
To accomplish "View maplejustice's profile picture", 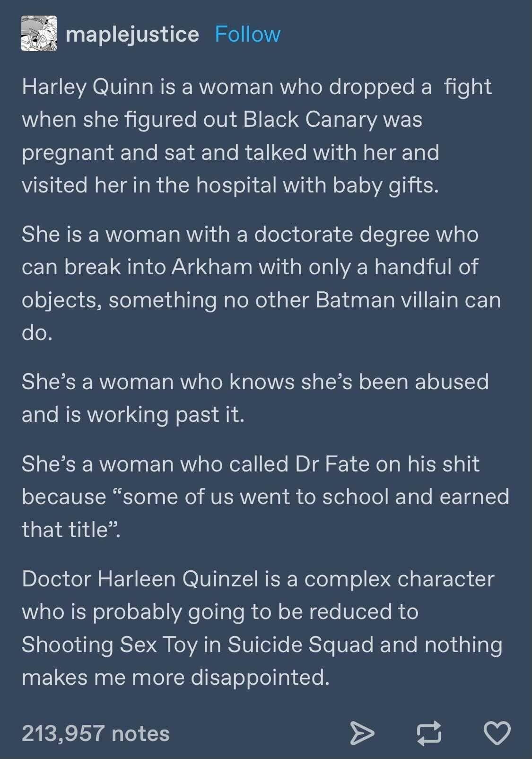I will (x=37, y=35).
